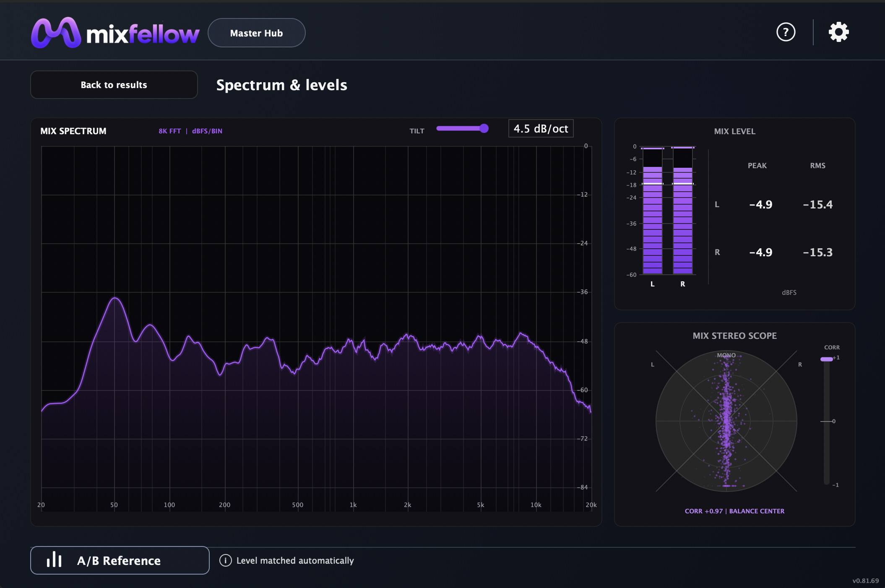Screen dimensions: 885x588
Task: Click the 4.5 dB/oct tilt value field
Action: click(541, 128)
